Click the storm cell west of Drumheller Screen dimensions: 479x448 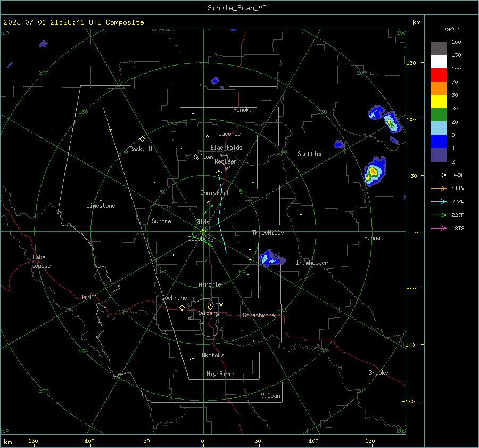[x=271, y=258]
